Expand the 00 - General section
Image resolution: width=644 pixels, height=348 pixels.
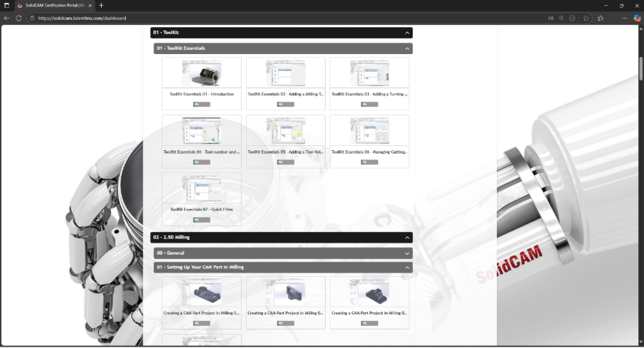pos(407,253)
